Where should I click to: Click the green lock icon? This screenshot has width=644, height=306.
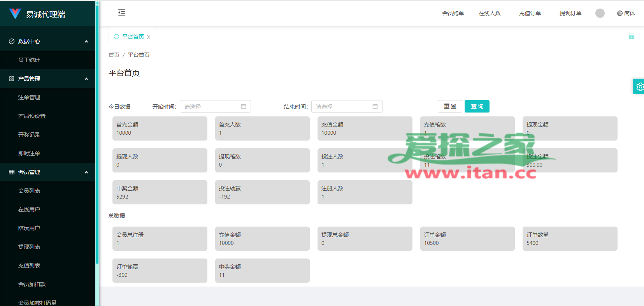[x=631, y=36]
